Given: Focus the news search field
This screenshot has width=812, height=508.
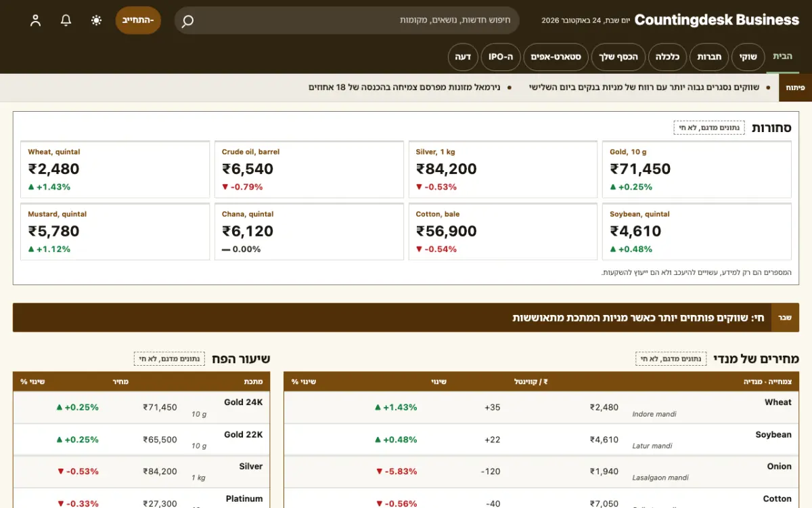Looking at the screenshot, I should point(346,20).
